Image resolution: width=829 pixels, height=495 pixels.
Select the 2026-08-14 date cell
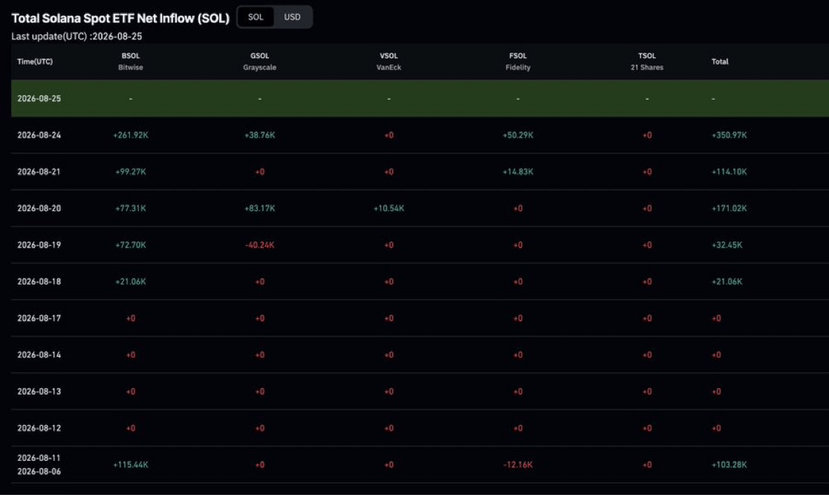(39, 354)
